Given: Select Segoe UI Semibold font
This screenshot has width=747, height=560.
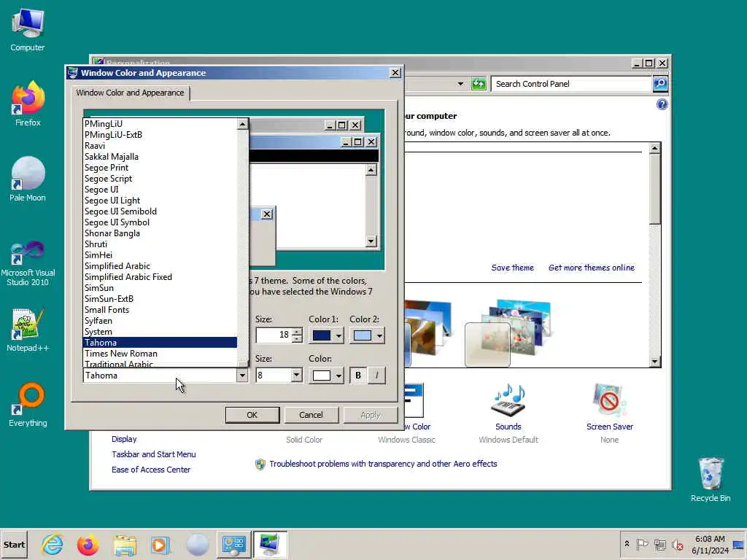Looking at the screenshot, I should pos(160,211).
